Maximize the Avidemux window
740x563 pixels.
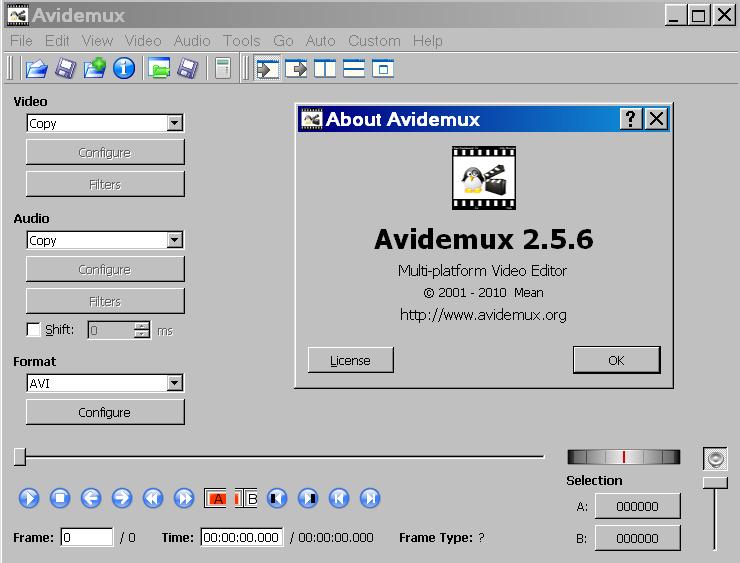pyautogui.click(x=698, y=15)
